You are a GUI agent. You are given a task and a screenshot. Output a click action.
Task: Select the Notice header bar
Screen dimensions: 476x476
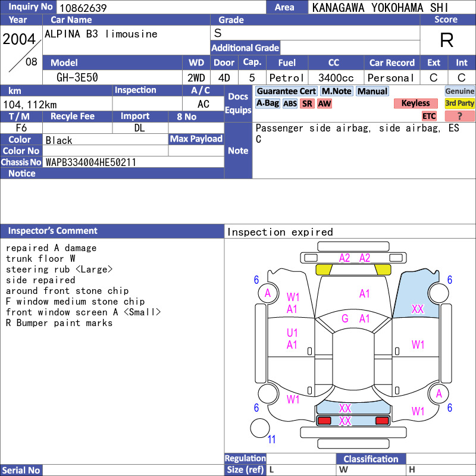point(112,173)
